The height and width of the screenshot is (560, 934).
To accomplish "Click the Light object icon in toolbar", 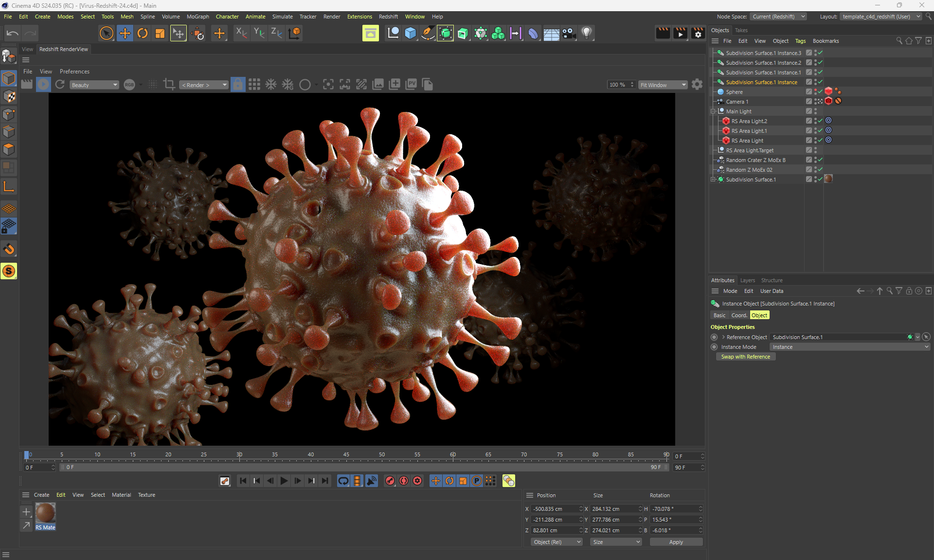I will [x=587, y=33].
